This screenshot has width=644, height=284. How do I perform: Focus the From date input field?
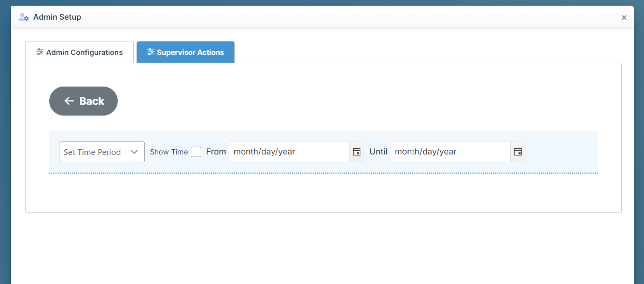pos(288,152)
